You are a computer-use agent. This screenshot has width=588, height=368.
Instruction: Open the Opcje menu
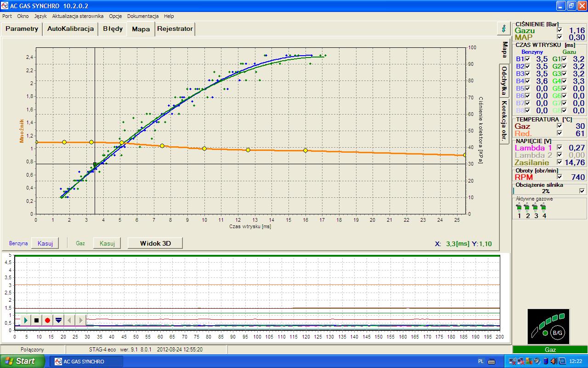click(x=115, y=16)
